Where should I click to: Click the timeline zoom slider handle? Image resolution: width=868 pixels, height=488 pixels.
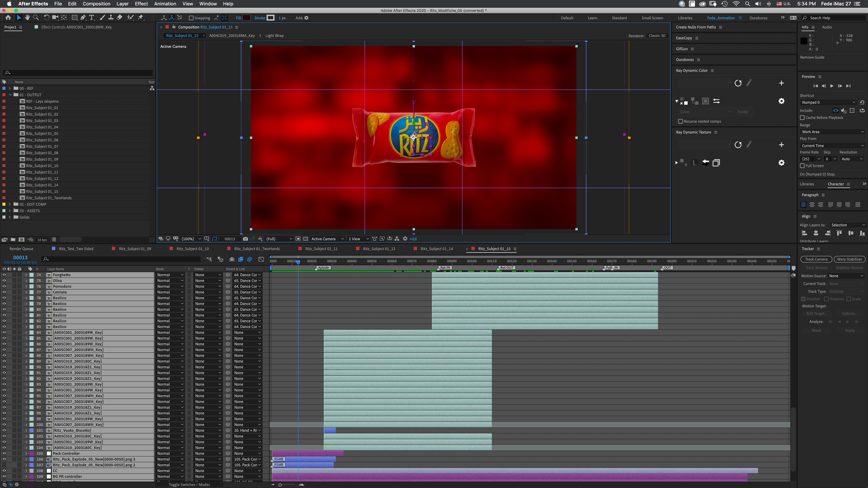tap(280, 485)
